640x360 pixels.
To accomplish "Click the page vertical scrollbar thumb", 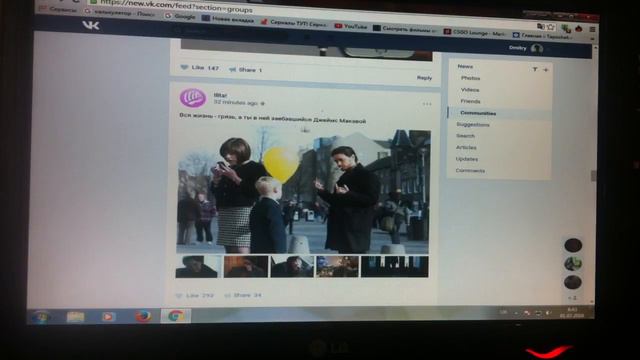I will [x=593, y=176].
